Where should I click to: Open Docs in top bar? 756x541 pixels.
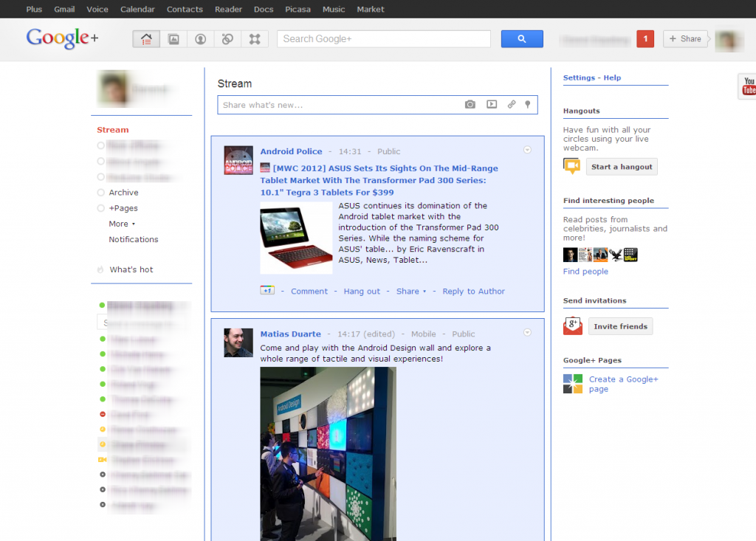point(264,9)
